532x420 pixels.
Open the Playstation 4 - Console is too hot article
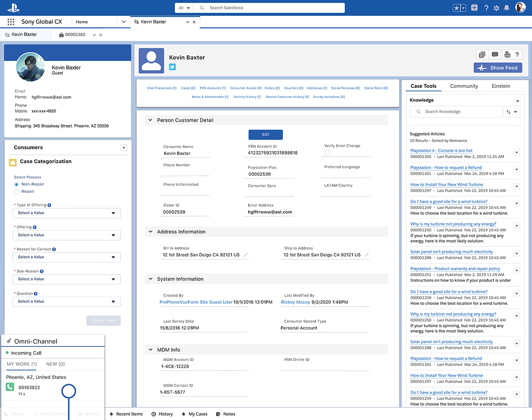441,150
